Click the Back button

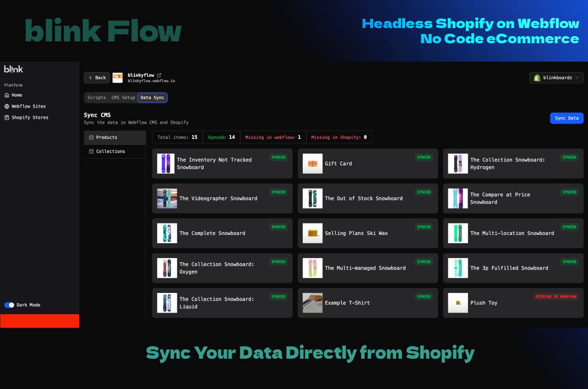pyautogui.click(x=96, y=78)
